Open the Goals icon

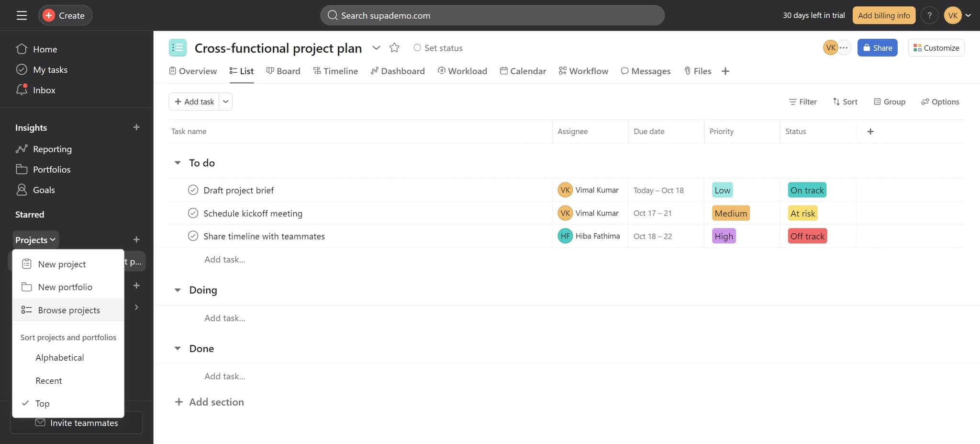point(22,190)
